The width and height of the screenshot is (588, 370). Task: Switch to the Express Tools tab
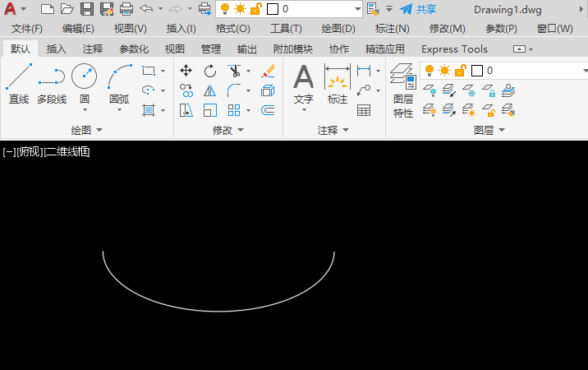coord(454,49)
